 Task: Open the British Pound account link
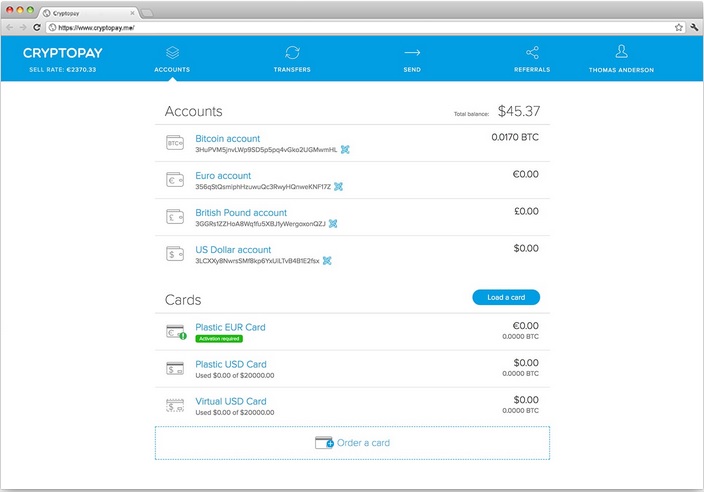point(241,213)
